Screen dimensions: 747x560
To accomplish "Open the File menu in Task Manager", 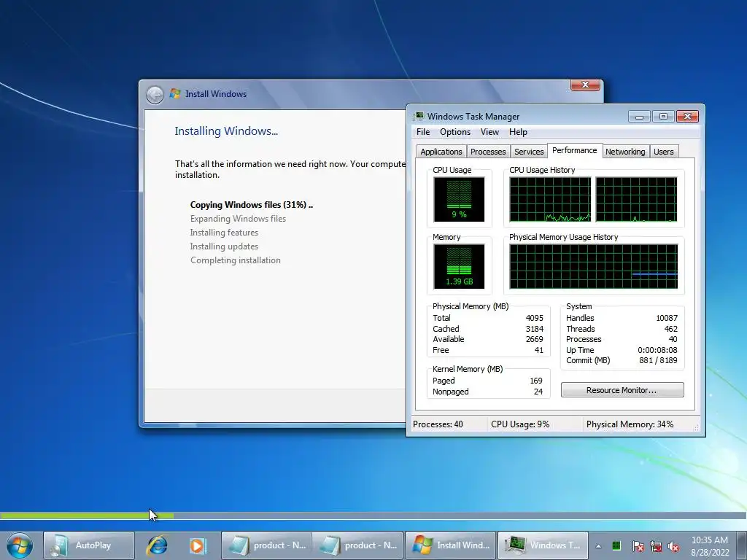I will [423, 132].
